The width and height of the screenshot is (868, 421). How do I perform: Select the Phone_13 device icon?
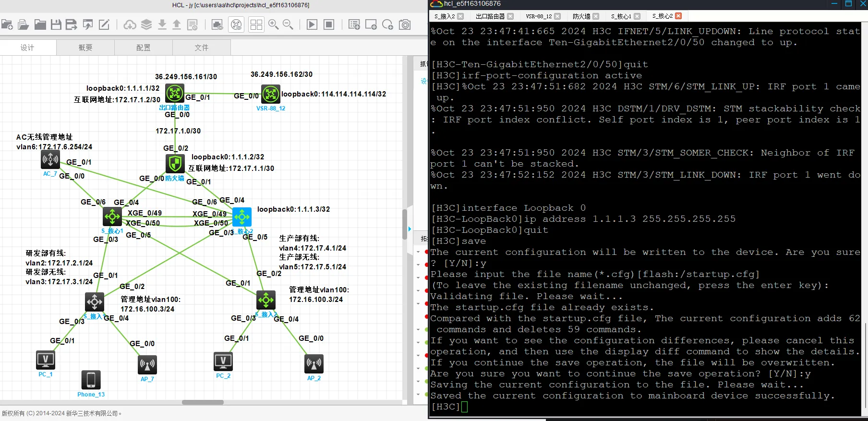point(91,380)
